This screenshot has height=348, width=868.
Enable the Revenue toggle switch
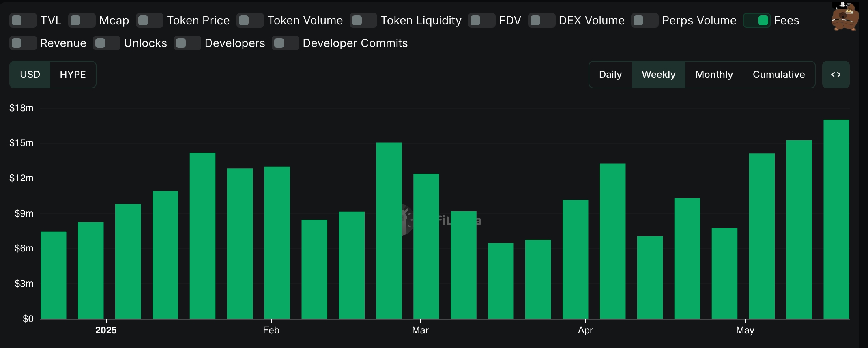point(23,43)
